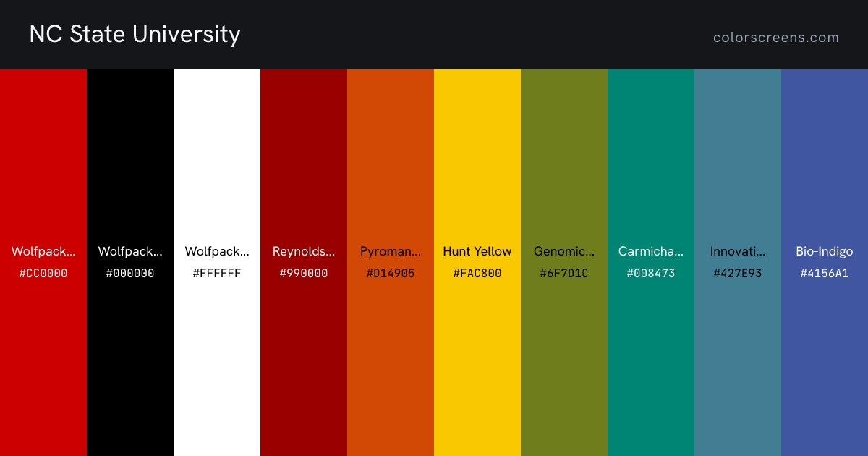This screenshot has width=868, height=456.
Task: Click the #6F7D1C hex code
Action: coord(564,274)
